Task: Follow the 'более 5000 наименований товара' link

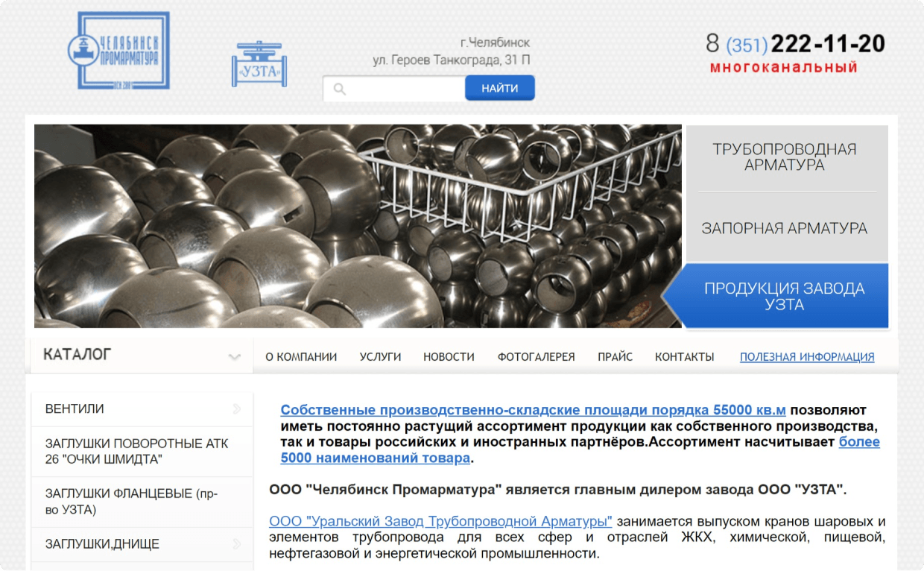Action: (580, 449)
